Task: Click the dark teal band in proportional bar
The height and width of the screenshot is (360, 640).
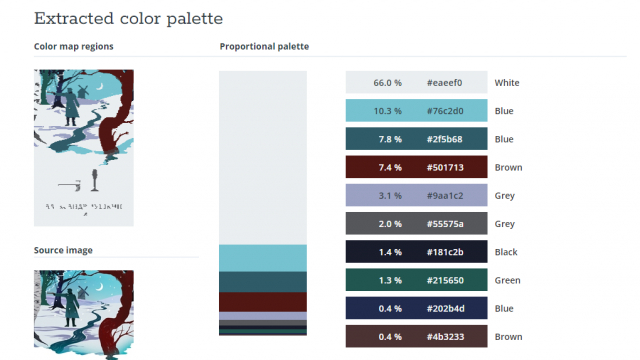Action: [x=263, y=282]
